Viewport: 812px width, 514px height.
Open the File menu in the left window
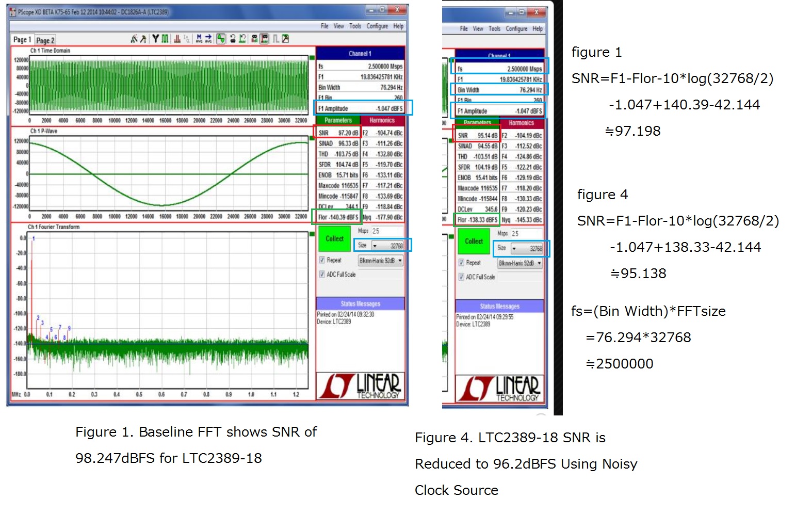pyautogui.click(x=324, y=26)
